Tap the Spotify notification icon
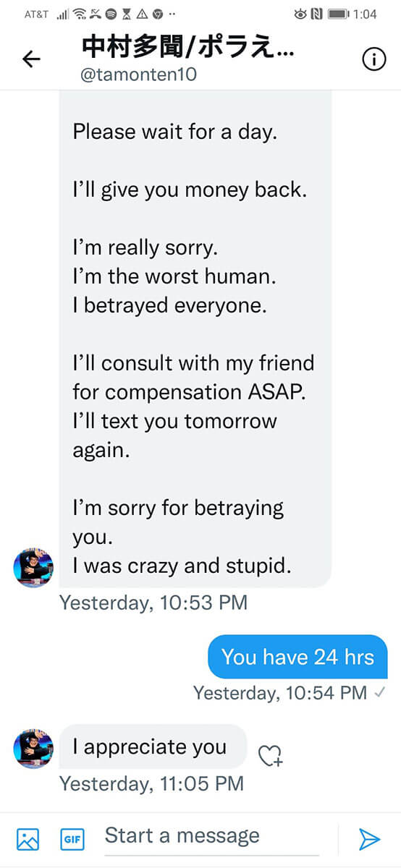This screenshot has height=868, width=401. click(x=111, y=14)
